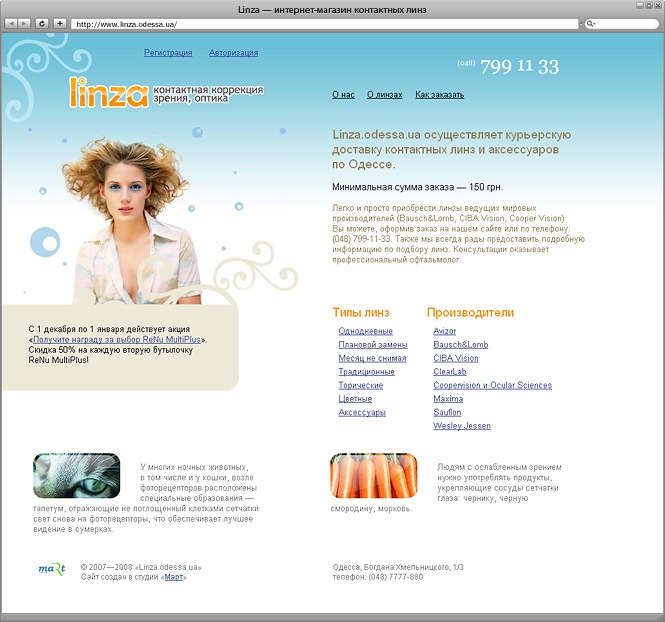Viewport: 665px width, 622px height.
Task: Select the Цветные lens type
Action: point(355,399)
